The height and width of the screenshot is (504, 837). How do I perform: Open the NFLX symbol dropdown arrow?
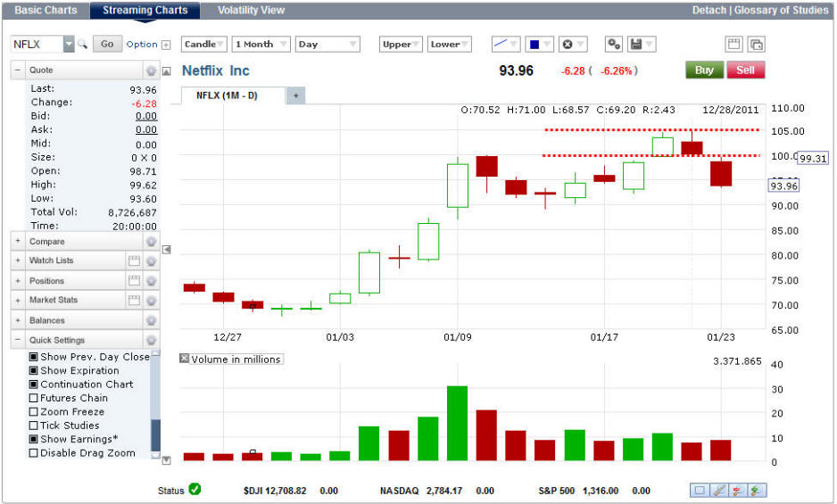coord(69,45)
